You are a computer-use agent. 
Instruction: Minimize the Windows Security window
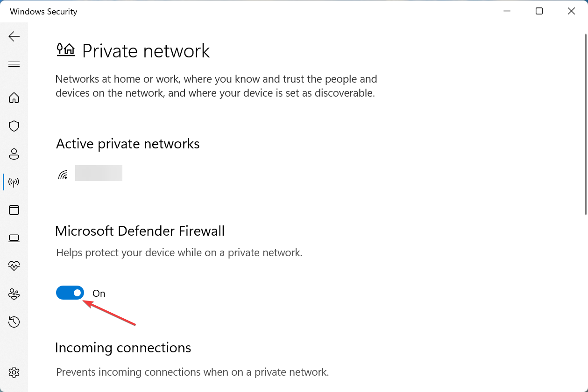[x=507, y=11]
